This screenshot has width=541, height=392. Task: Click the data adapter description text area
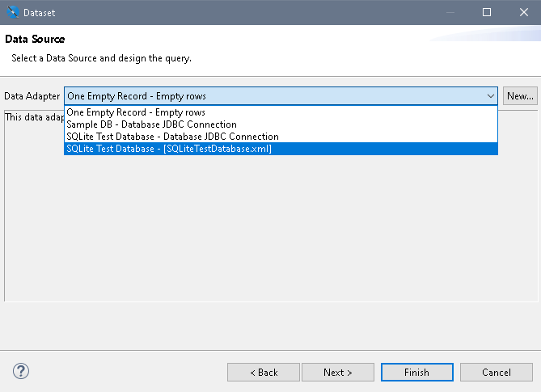[267, 234]
